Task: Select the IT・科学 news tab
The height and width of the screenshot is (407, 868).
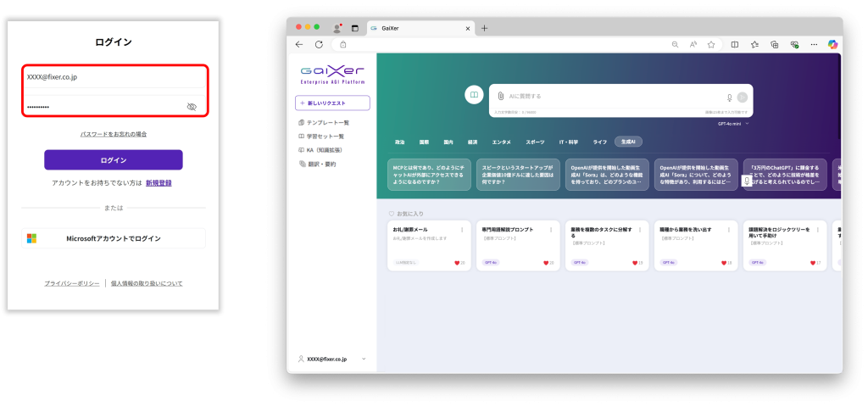Action: coord(569,142)
